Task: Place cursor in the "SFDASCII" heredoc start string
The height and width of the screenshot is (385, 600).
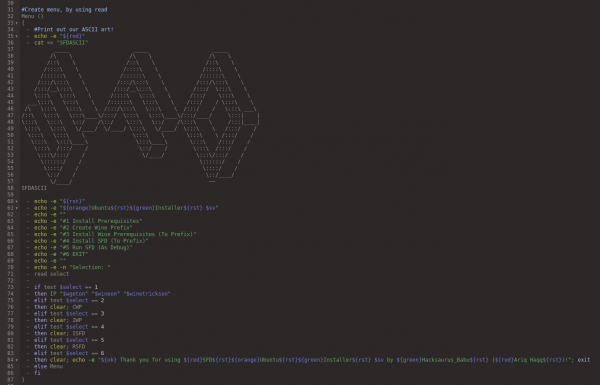Action: coord(72,43)
